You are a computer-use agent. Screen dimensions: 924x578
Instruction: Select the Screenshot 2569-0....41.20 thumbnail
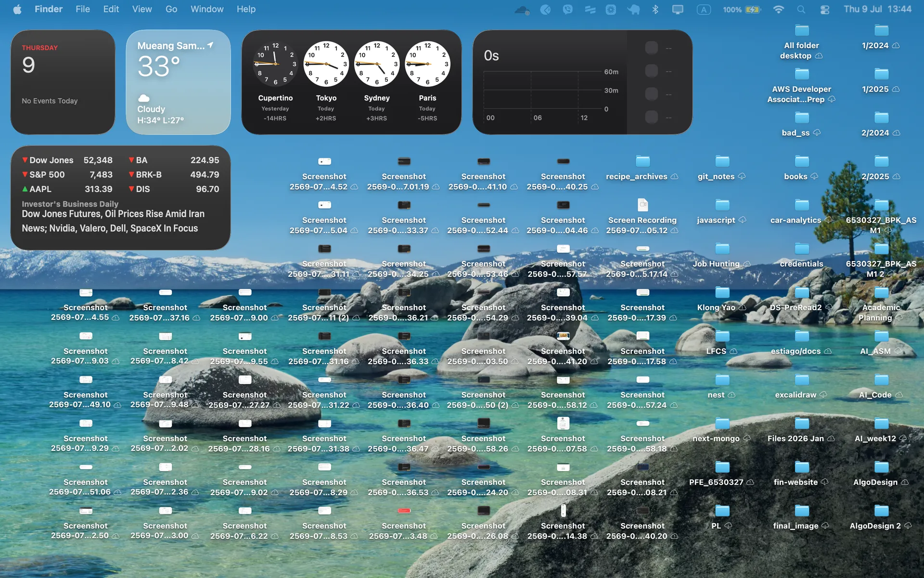(563, 336)
